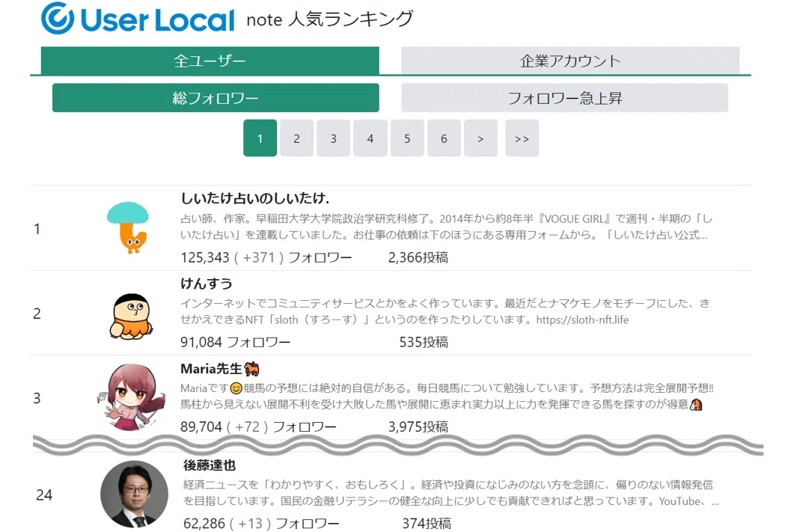Select the フォロワー急上昇 ranking tab
Screen dimensions: 788x532
click(564, 97)
